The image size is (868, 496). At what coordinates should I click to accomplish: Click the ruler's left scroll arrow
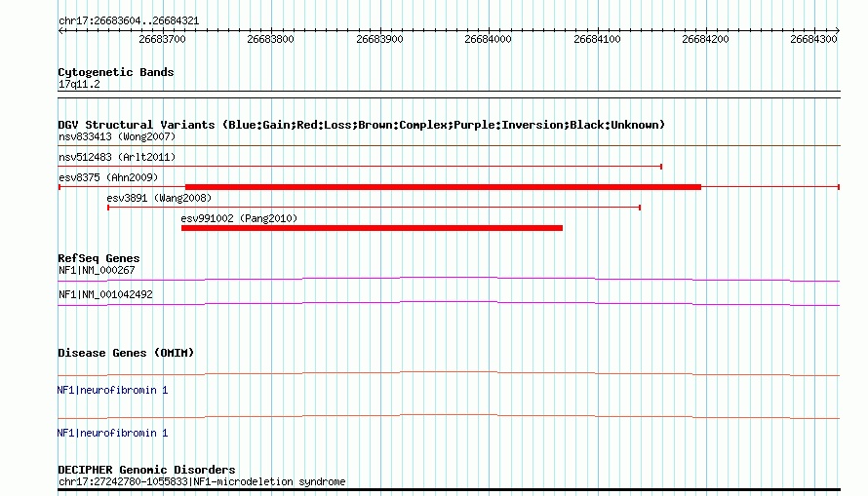pos(60,31)
